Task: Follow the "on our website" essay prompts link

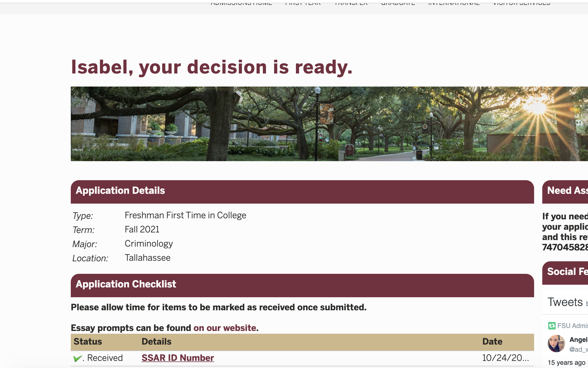Action: pos(225,328)
